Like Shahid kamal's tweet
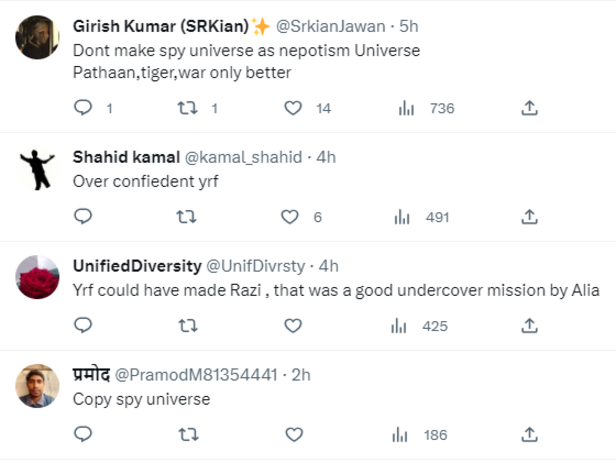 (x=290, y=217)
